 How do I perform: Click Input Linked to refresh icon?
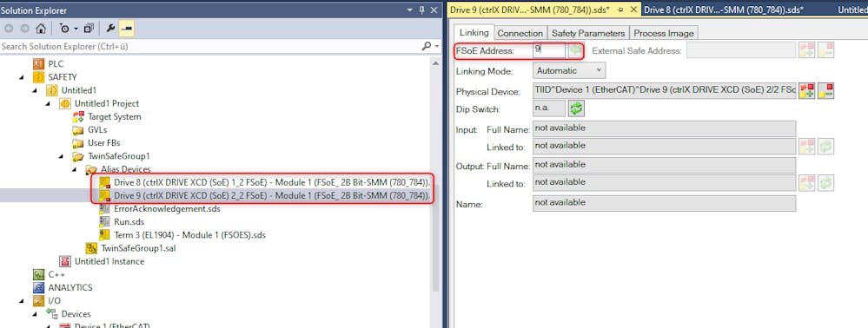826,146
